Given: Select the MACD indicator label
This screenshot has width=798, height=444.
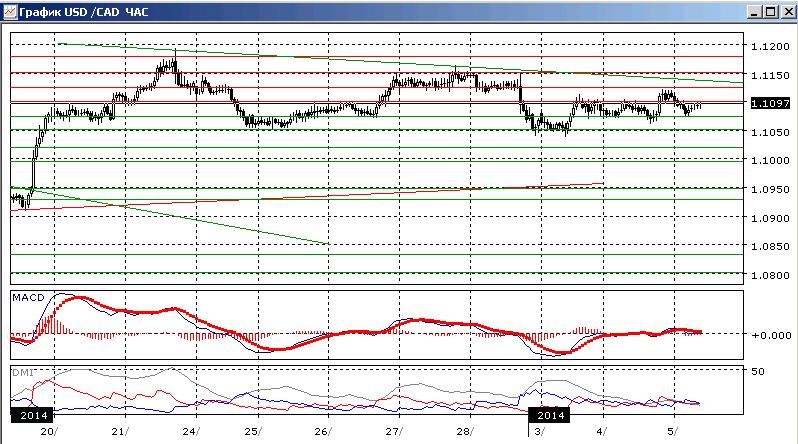Looking at the screenshot, I should [28, 297].
